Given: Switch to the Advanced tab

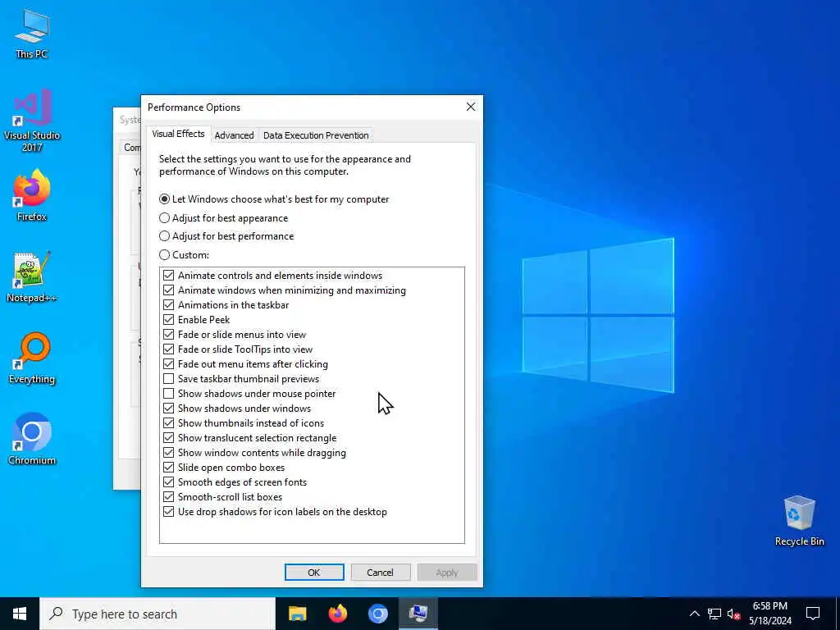Looking at the screenshot, I should (x=234, y=135).
